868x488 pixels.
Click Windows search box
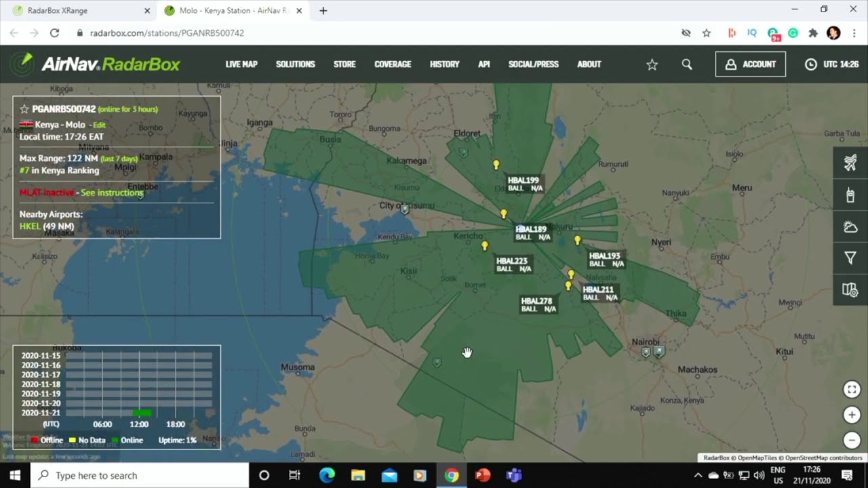[x=140, y=475]
